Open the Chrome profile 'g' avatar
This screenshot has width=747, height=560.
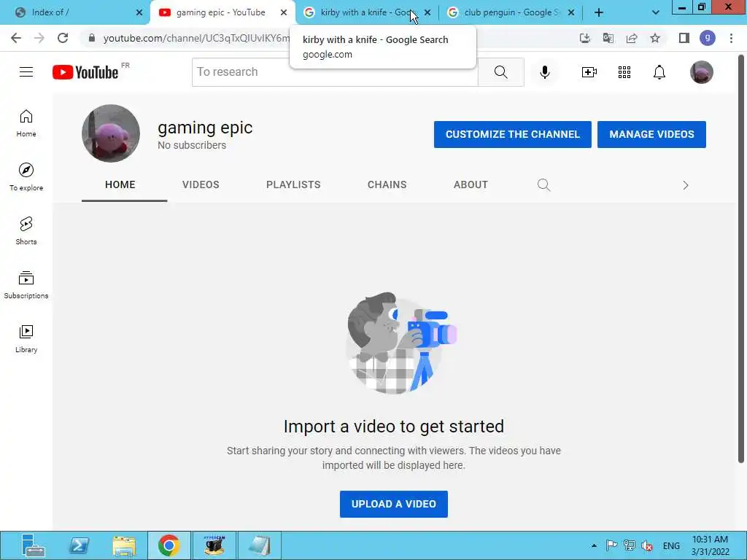pyautogui.click(x=708, y=38)
